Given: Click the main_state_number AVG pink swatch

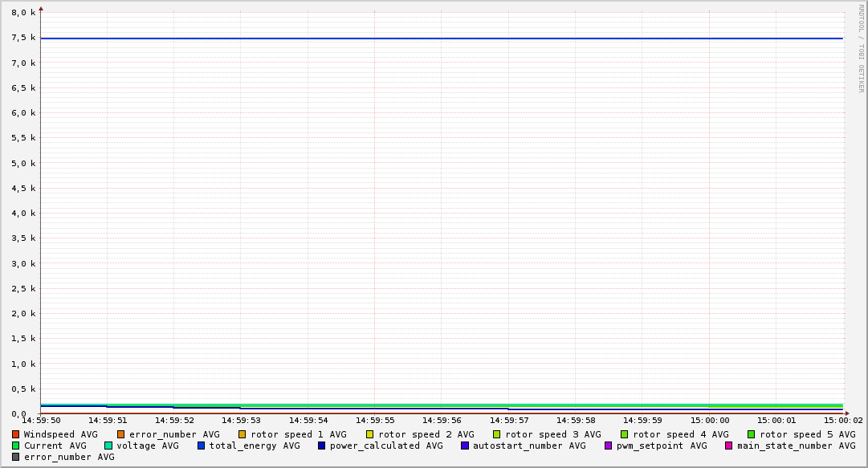Looking at the screenshot, I should [729, 446].
